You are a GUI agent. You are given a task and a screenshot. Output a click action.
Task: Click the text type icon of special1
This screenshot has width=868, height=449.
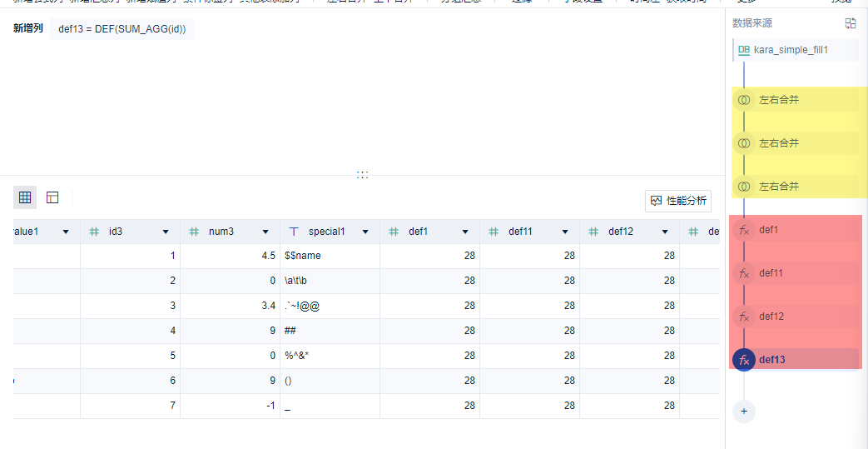(x=295, y=232)
